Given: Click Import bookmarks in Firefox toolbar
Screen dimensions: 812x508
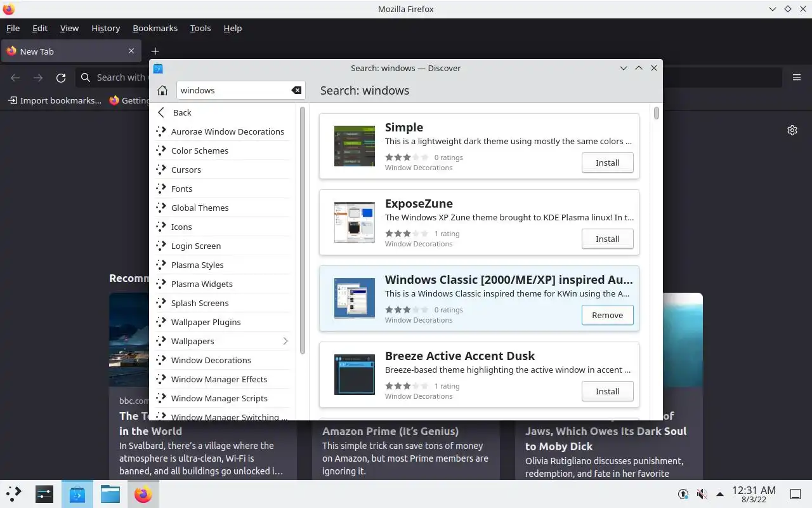Looking at the screenshot, I should pyautogui.click(x=55, y=100).
